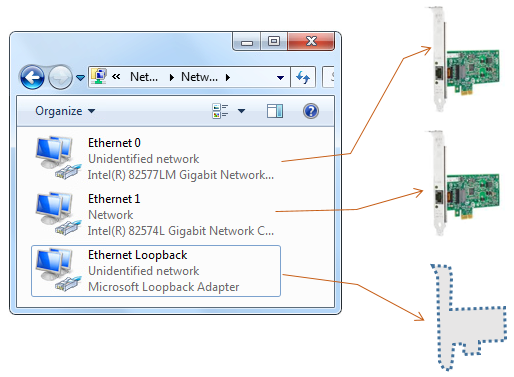The height and width of the screenshot is (377, 514).
Task: Toggle the preview pane icon
Action: [275, 111]
